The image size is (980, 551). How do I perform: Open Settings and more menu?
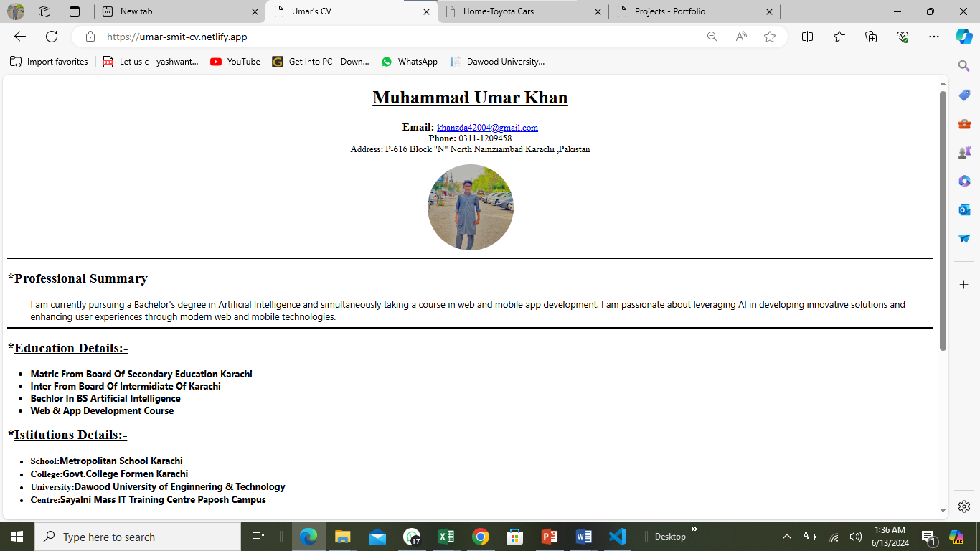pos(933,37)
